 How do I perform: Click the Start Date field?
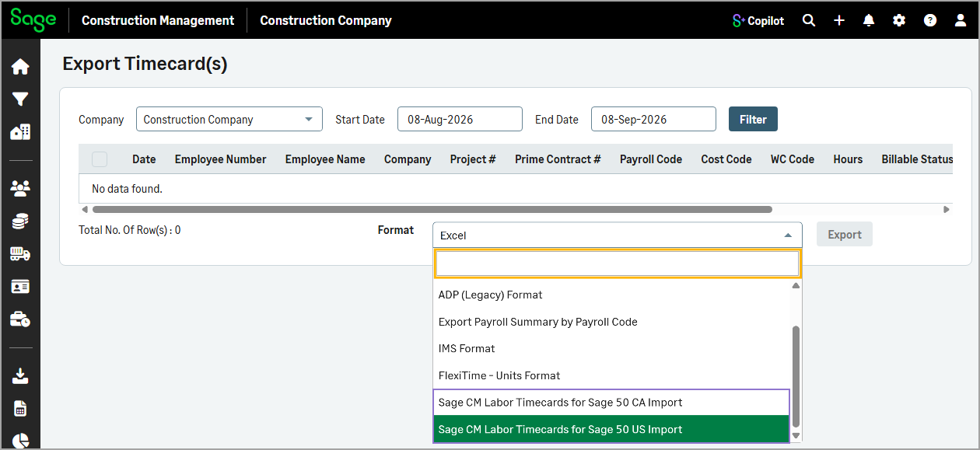pos(460,120)
